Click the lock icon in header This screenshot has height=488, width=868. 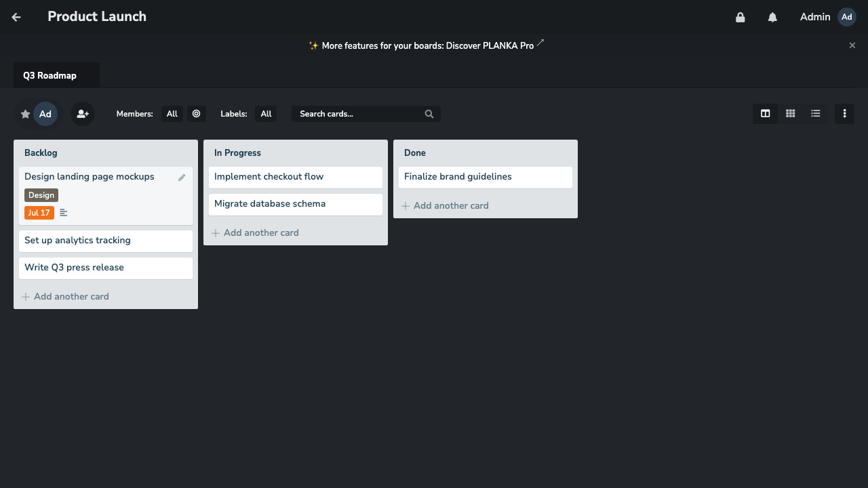coord(741,17)
